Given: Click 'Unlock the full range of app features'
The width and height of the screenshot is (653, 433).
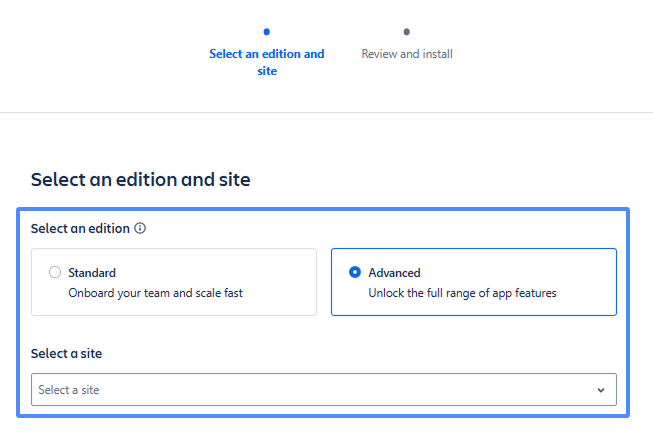Looking at the screenshot, I should [x=462, y=293].
